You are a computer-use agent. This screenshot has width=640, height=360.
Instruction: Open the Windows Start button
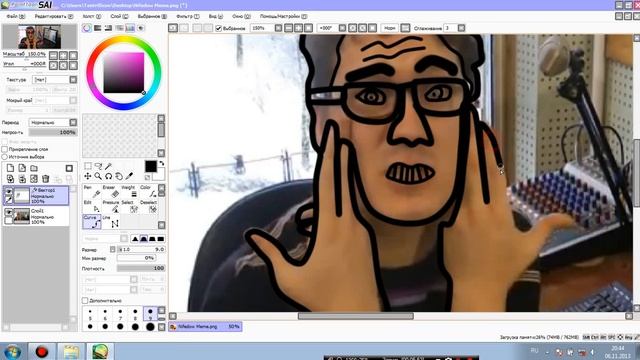[12, 352]
